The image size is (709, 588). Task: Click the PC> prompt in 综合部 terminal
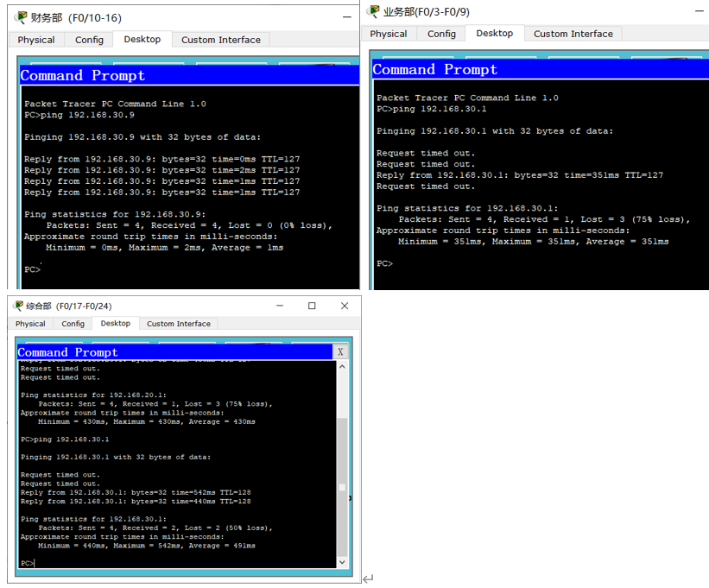27,563
